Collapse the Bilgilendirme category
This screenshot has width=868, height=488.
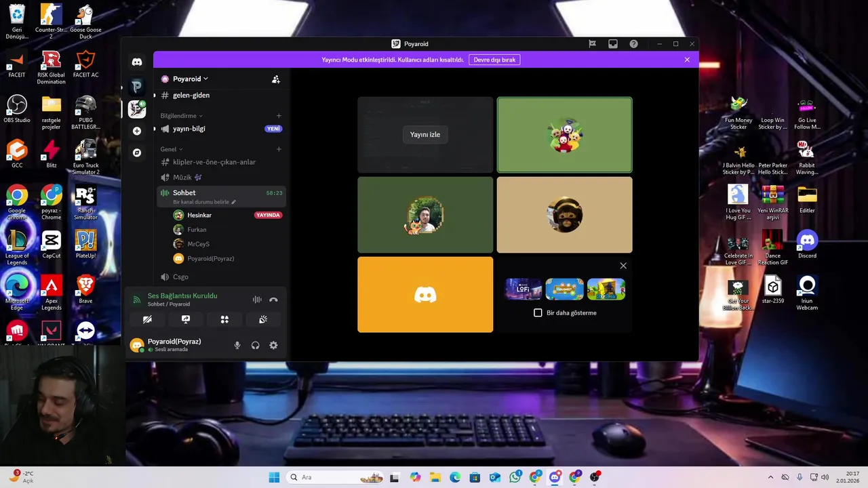pos(181,116)
